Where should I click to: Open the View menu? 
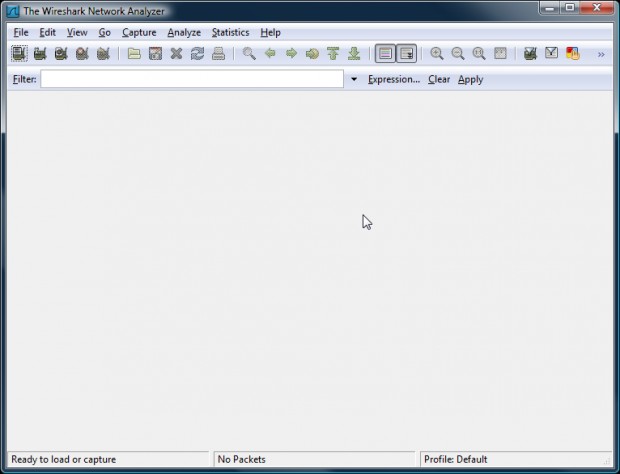77,32
